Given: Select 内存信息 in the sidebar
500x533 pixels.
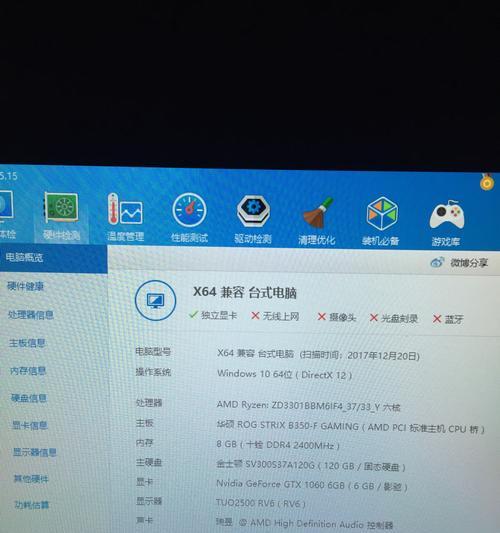Looking at the screenshot, I should [28, 371].
